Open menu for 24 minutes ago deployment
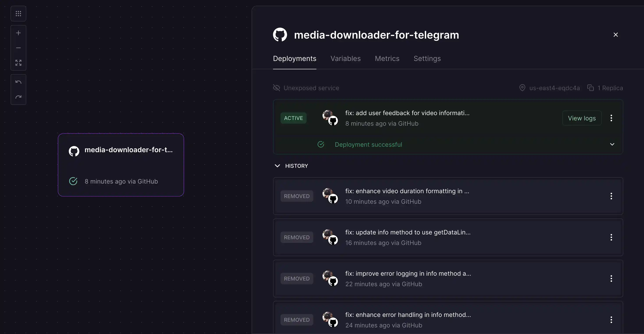 pos(611,320)
